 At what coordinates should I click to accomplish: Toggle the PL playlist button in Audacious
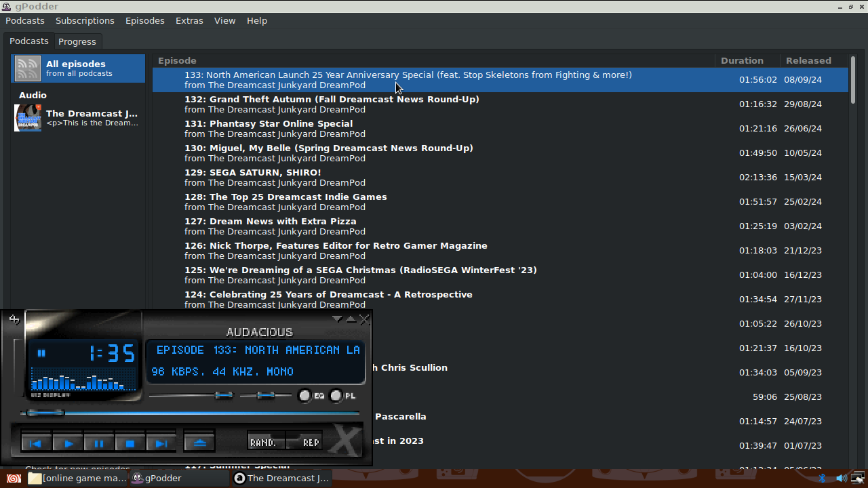343,396
